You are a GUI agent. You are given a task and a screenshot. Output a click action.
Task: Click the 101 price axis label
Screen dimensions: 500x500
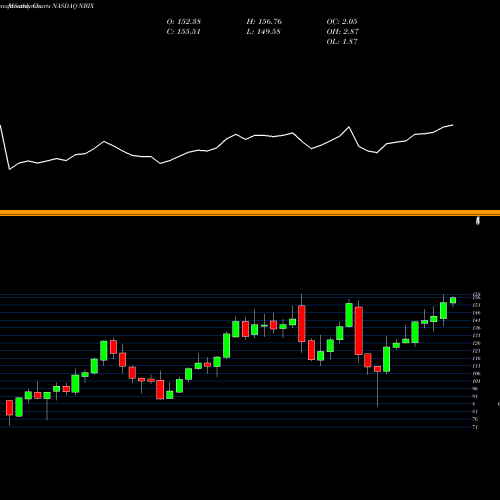click(476, 381)
